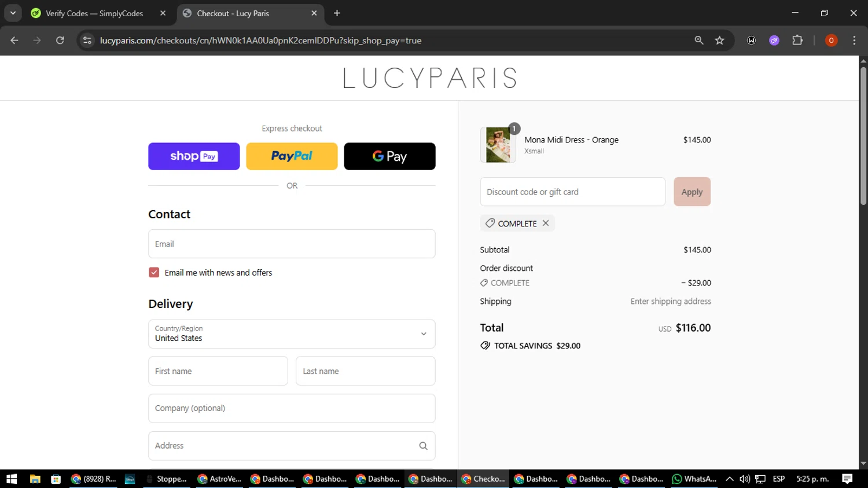Click the Discount code or gift card field
The height and width of the screenshot is (488, 868).
pos(572,192)
